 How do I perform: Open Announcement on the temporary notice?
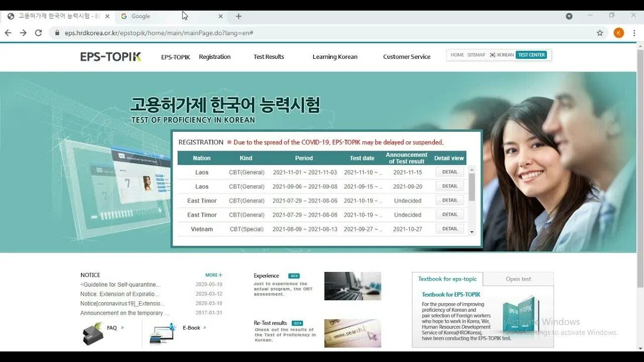[x=124, y=313]
